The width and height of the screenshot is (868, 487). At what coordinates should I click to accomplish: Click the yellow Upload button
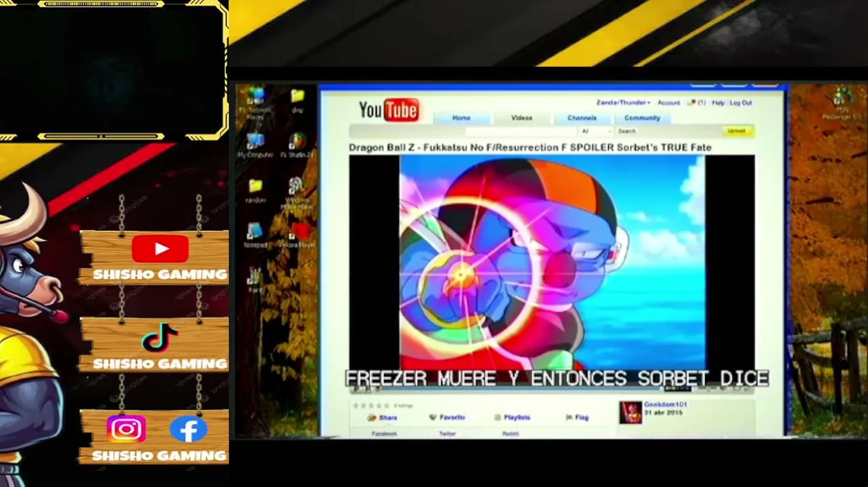737,131
